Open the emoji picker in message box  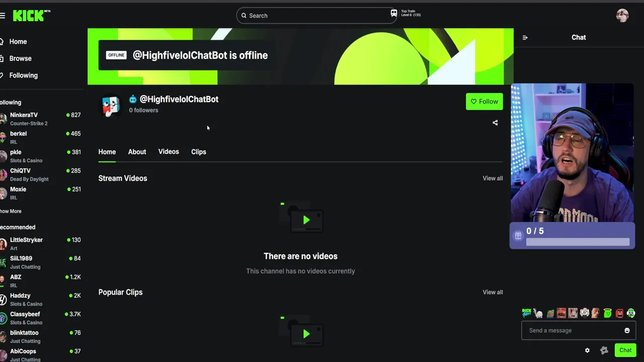point(627,330)
